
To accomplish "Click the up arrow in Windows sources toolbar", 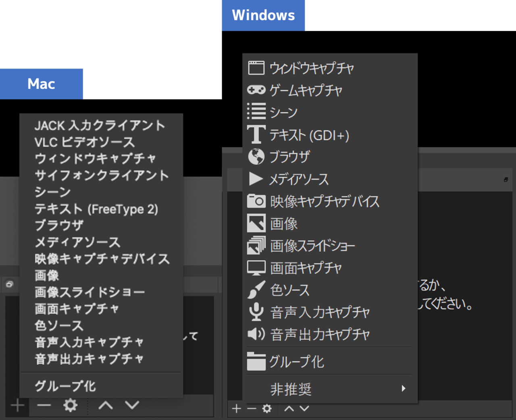I will 289,409.
